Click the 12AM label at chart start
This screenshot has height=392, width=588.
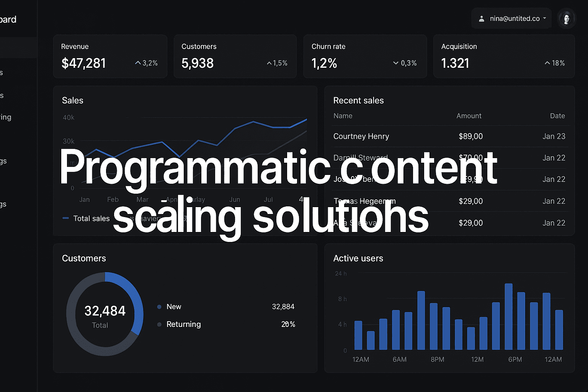361,359
